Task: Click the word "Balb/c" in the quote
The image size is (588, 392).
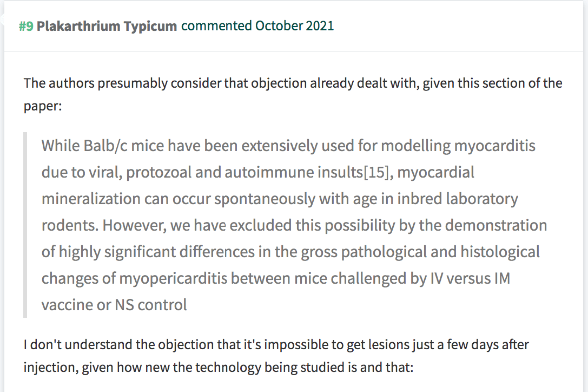Action: click(105, 146)
